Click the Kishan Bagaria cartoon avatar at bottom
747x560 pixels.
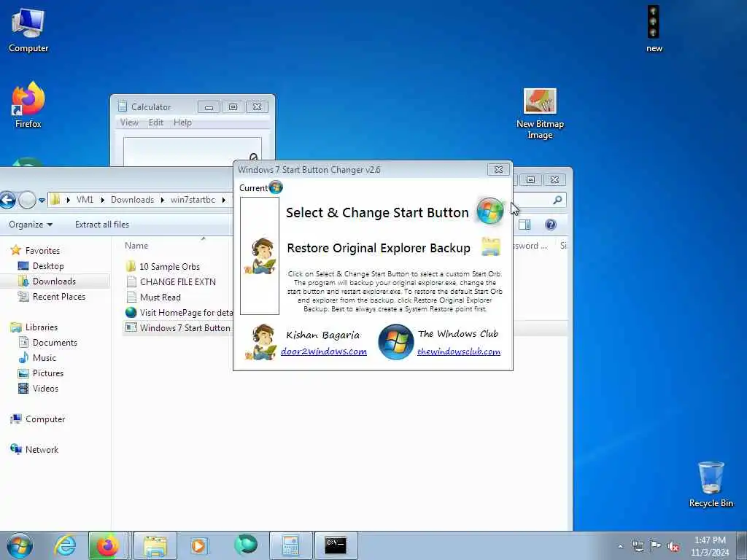[260, 342]
